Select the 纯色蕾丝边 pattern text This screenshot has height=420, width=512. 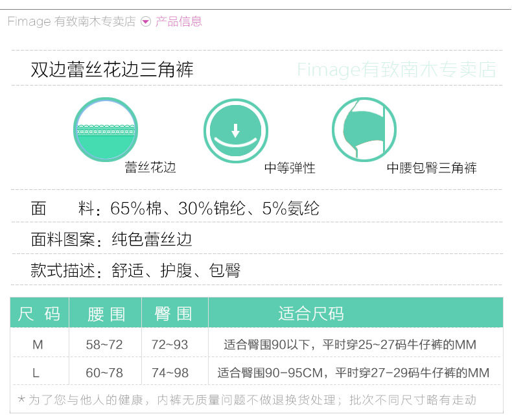[x=152, y=239]
